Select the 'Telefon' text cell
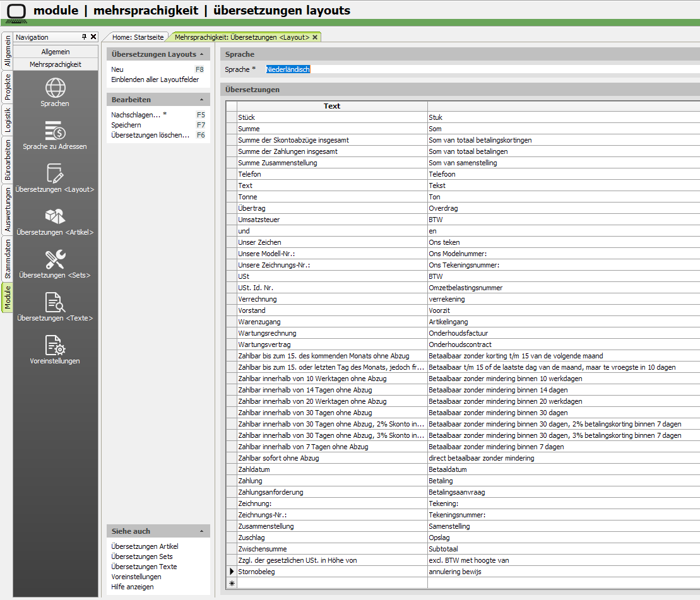 [332, 174]
